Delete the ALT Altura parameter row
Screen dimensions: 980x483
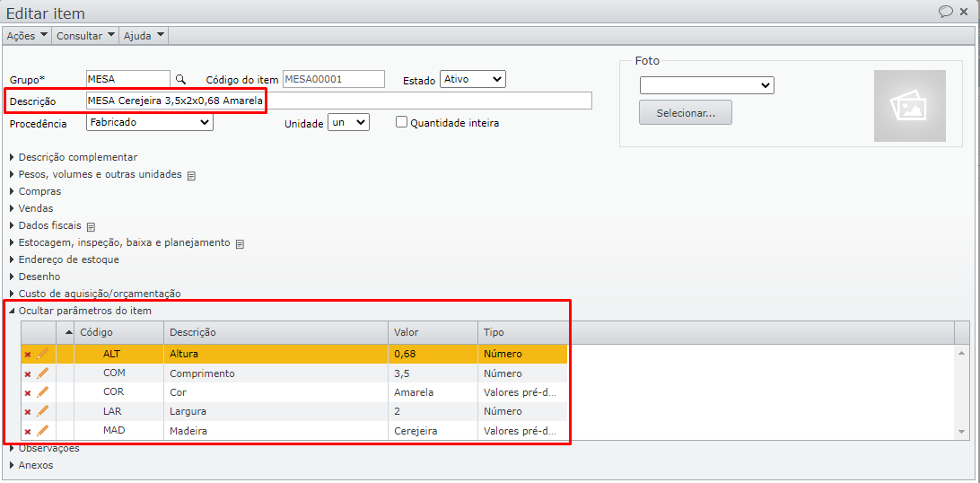pyautogui.click(x=28, y=355)
